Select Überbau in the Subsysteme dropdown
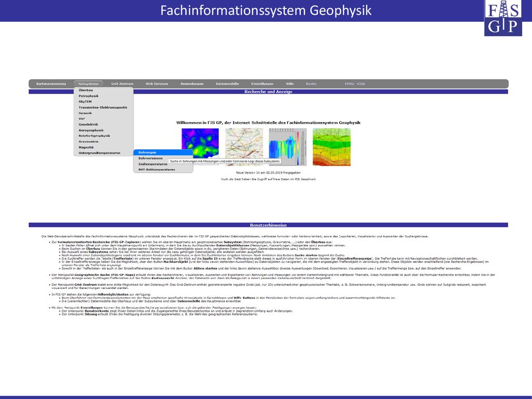Screen dimensions: 532x399 click(x=103, y=90)
